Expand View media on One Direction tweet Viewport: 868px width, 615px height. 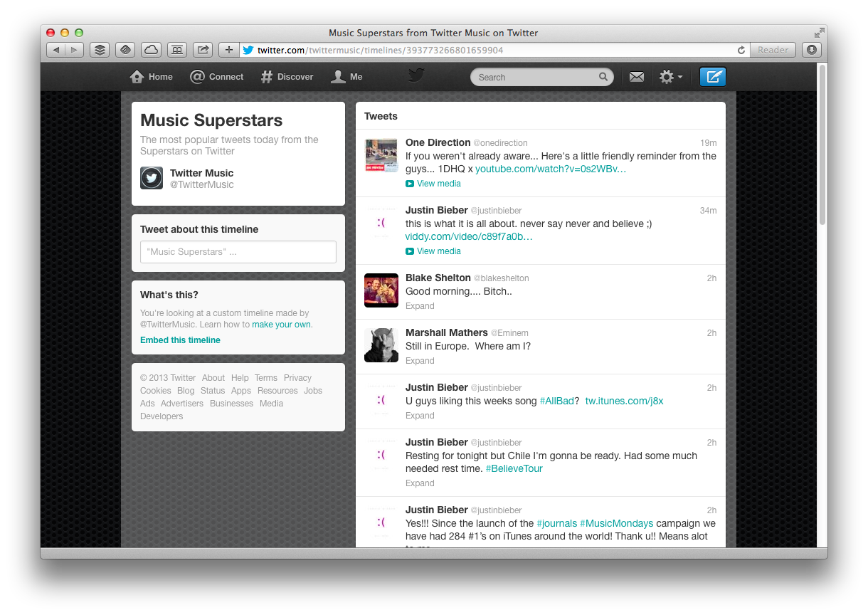click(433, 184)
